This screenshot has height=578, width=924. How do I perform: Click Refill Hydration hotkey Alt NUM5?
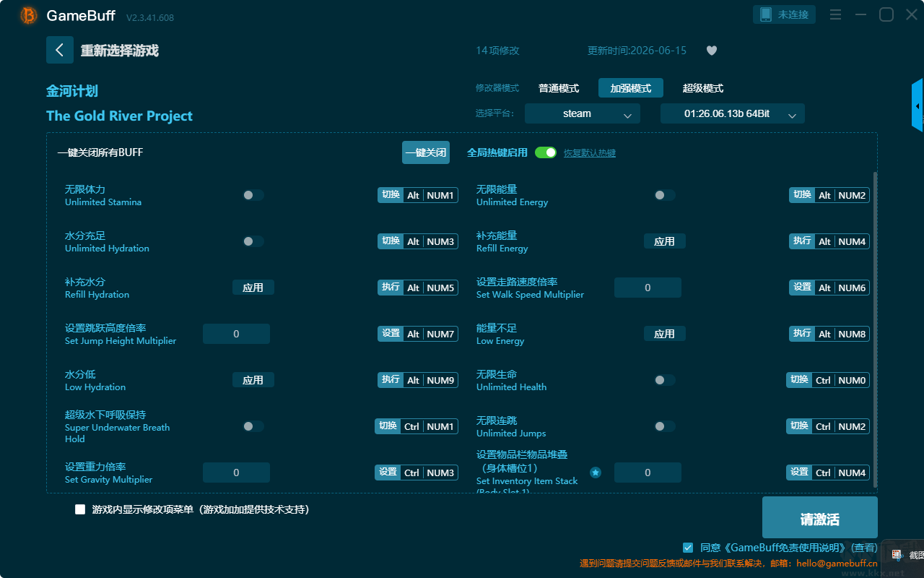418,288
